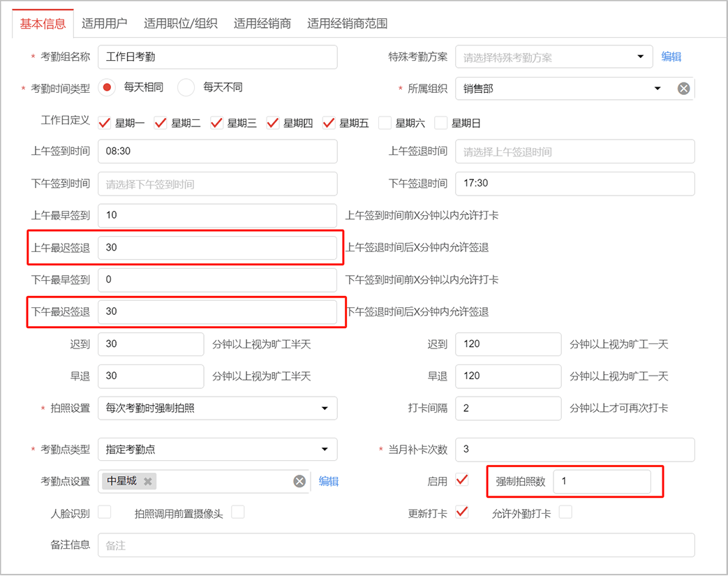Clear the 考勤点设置 field using the circle X
This screenshot has width=728, height=576.
(299, 481)
